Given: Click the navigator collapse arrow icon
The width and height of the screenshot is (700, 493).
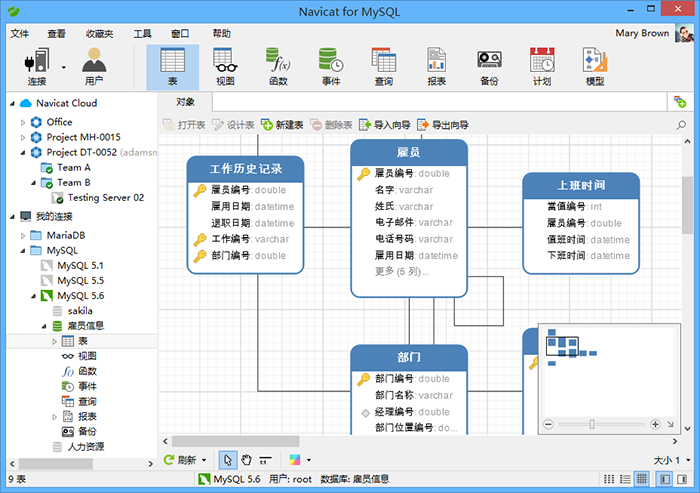Looking at the screenshot, I should [670, 424].
